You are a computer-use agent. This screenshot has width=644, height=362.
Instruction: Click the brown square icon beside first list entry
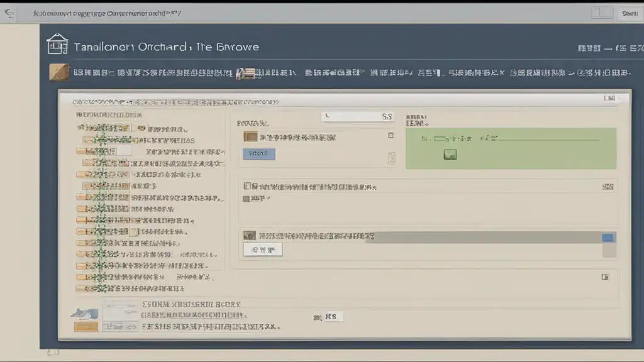click(x=250, y=136)
